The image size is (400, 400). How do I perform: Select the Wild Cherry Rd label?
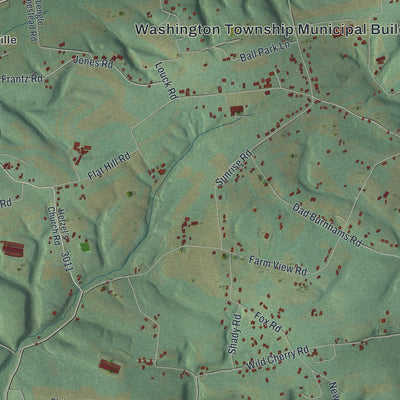click(278, 358)
